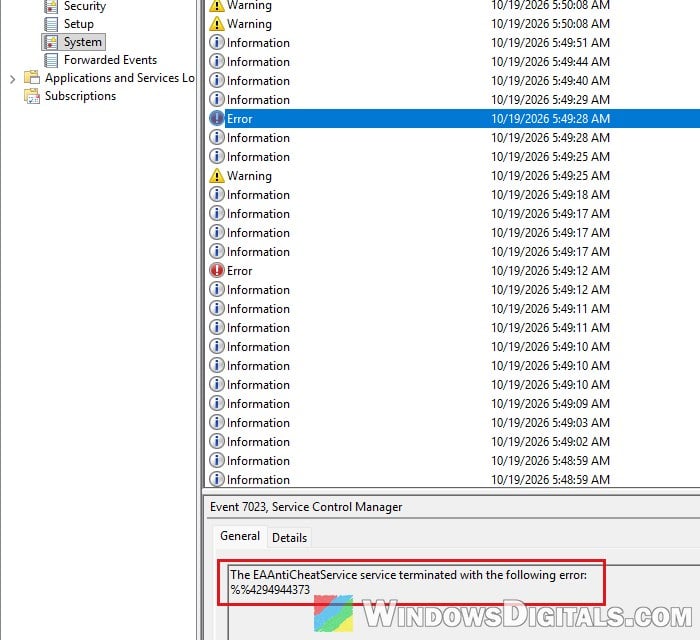Click info icon at 5:49:03 AM
700x640 pixels.
[217, 422]
